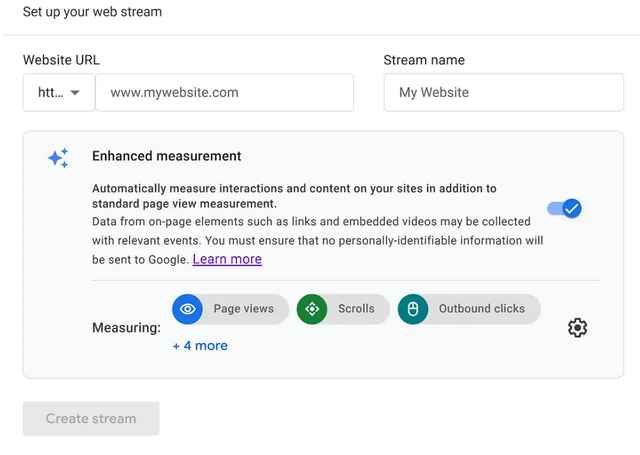Screen dimensions: 640x455
Task: Click the "Set up your web stream" title
Action: click(92, 12)
